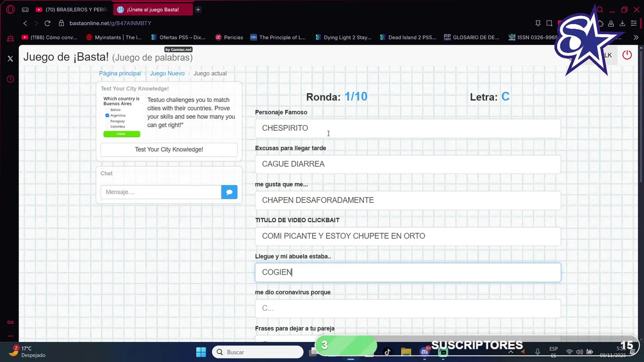Viewport: 644px width, 362px height.
Task: Open the weather widget showing 17°C
Action: [x=28, y=351]
